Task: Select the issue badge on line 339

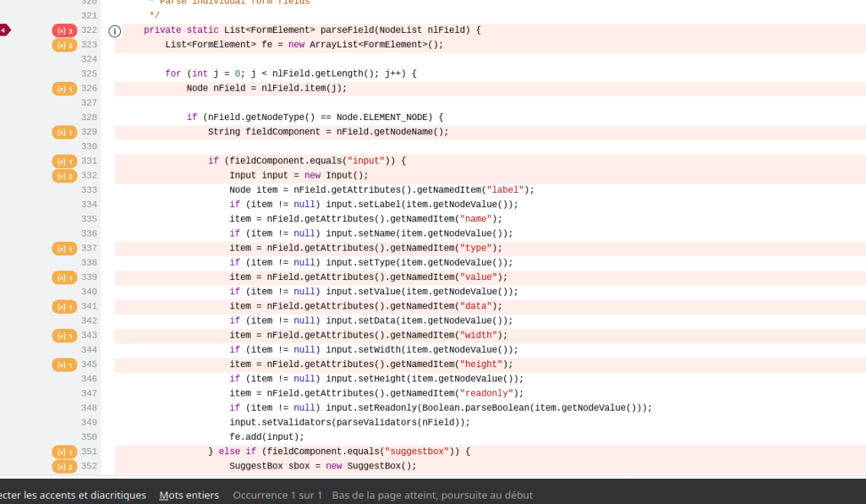Action: click(63, 277)
